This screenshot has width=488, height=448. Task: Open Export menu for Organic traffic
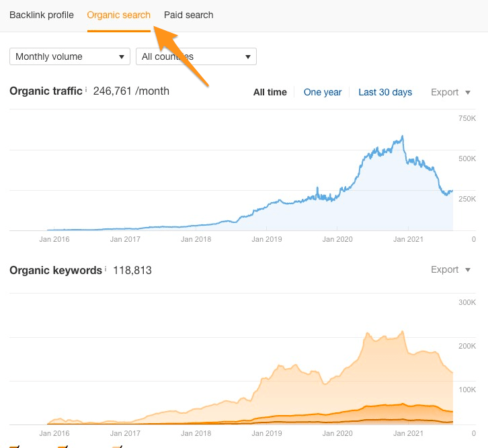click(450, 92)
